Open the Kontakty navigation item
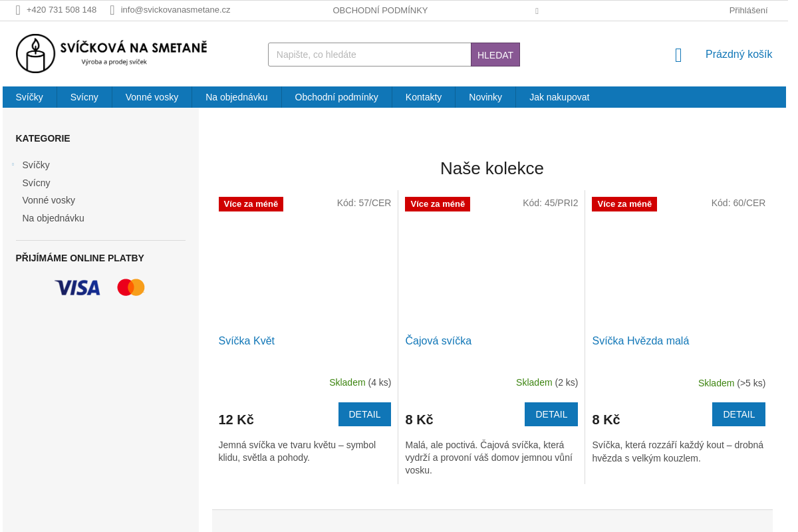Screen dimensions: 798x532 coord(424,97)
